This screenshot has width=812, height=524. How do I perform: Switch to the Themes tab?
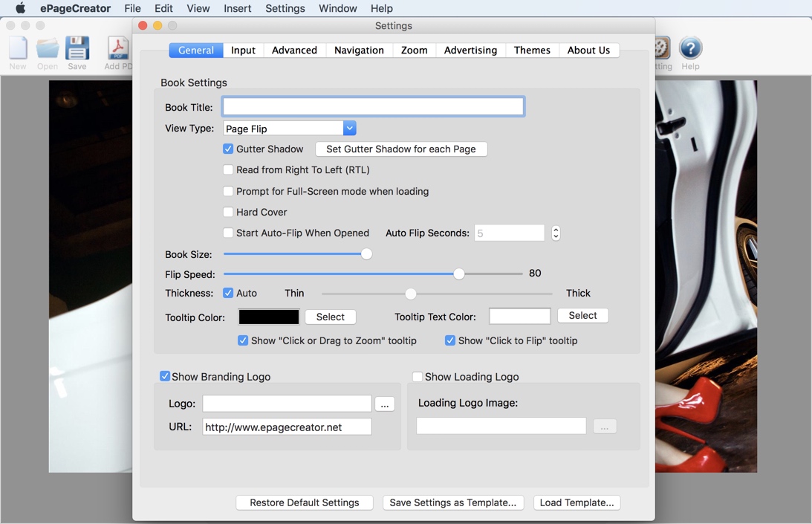pyautogui.click(x=532, y=50)
